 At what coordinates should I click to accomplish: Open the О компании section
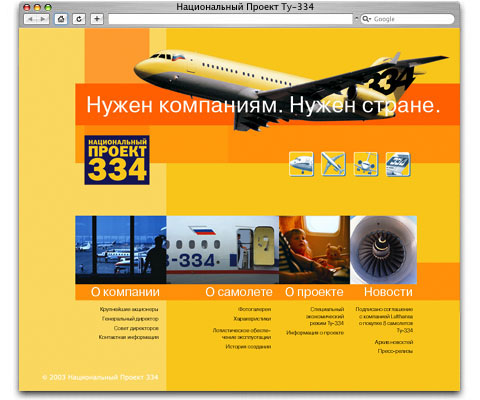point(125,292)
